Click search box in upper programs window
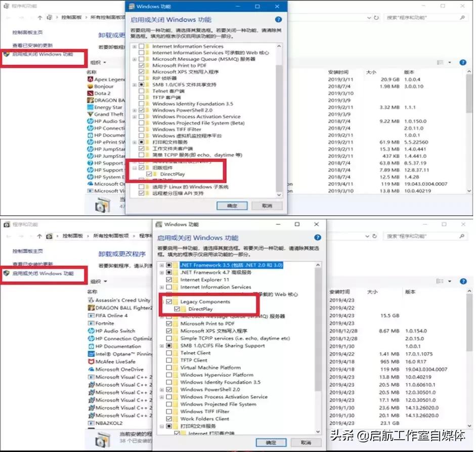 click(x=425, y=18)
